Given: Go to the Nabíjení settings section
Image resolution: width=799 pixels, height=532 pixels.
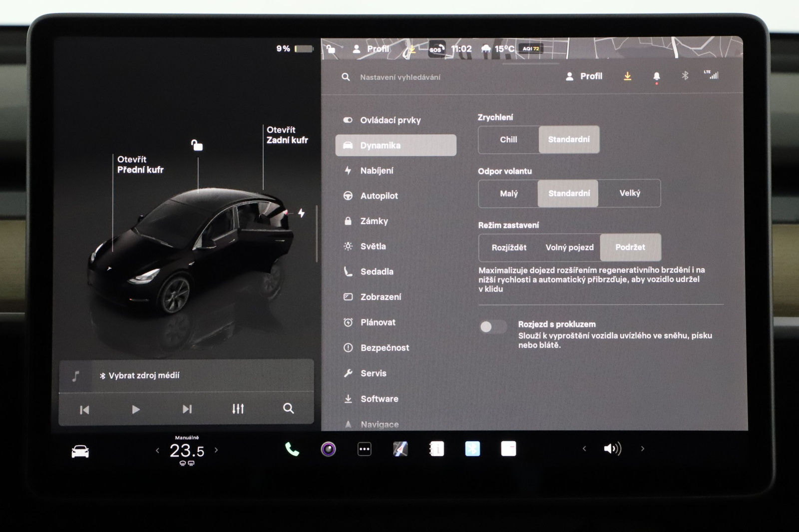Looking at the screenshot, I should click(x=377, y=171).
